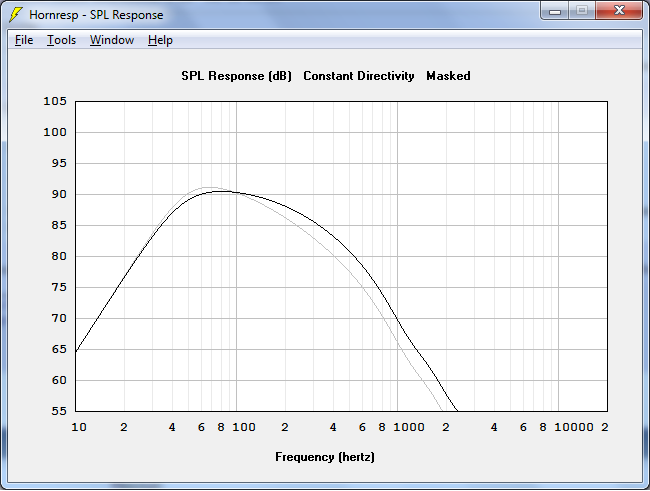
Task: Click the 90 value on dB axis
Action: point(59,194)
